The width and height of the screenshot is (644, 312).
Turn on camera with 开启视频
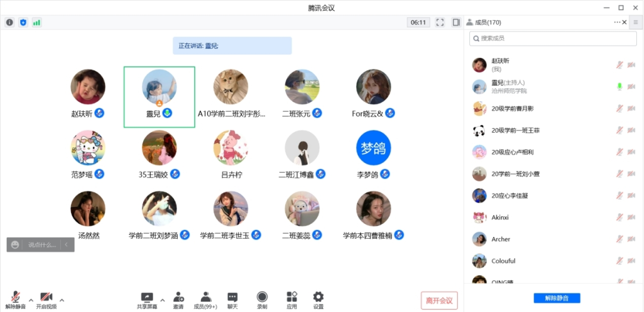(x=47, y=299)
